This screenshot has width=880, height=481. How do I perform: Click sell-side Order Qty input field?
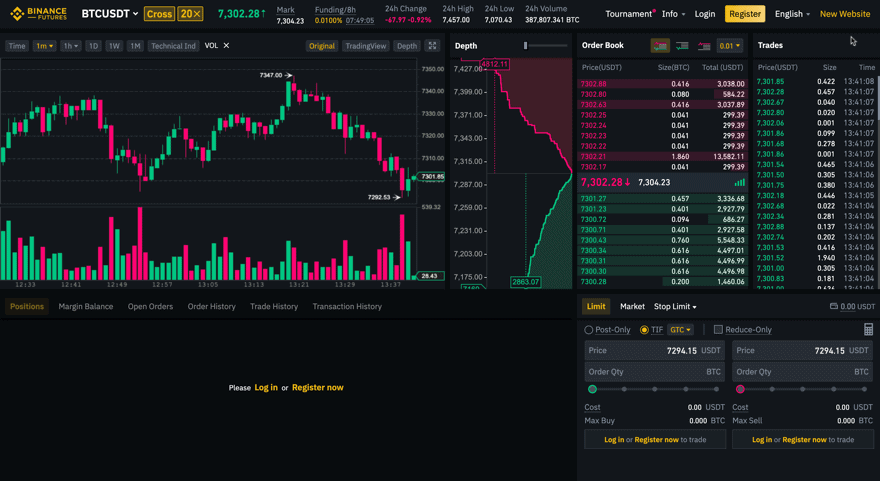pos(803,372)
